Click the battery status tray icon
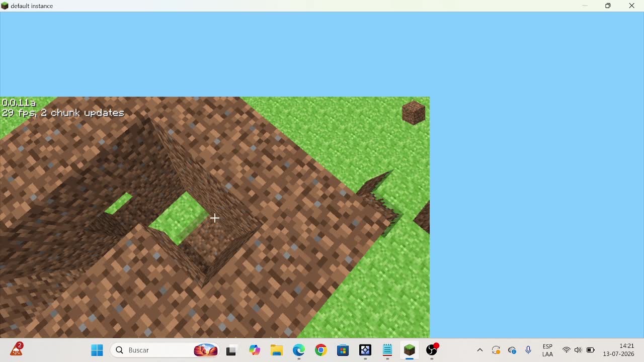The width and height of the screenshot is (644, 362). click(591, 350)
